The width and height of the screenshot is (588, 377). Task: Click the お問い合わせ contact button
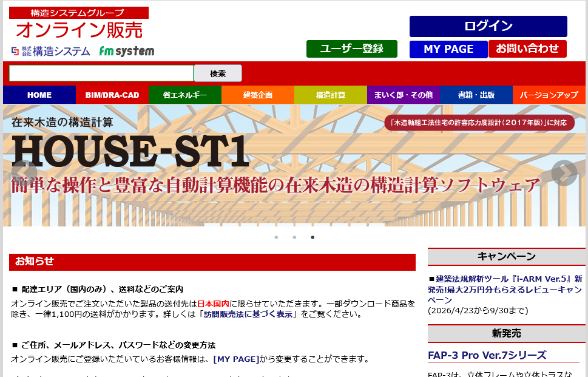point(527,49)
